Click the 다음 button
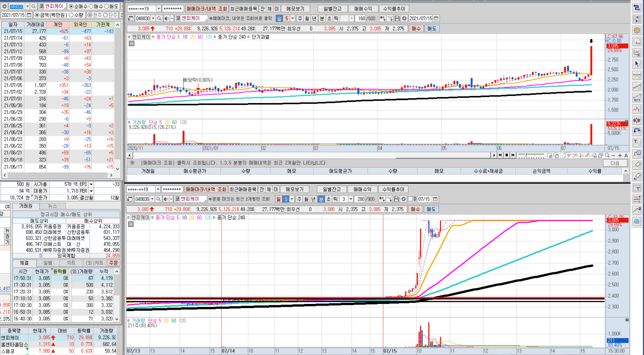 (x=615, y=163)
